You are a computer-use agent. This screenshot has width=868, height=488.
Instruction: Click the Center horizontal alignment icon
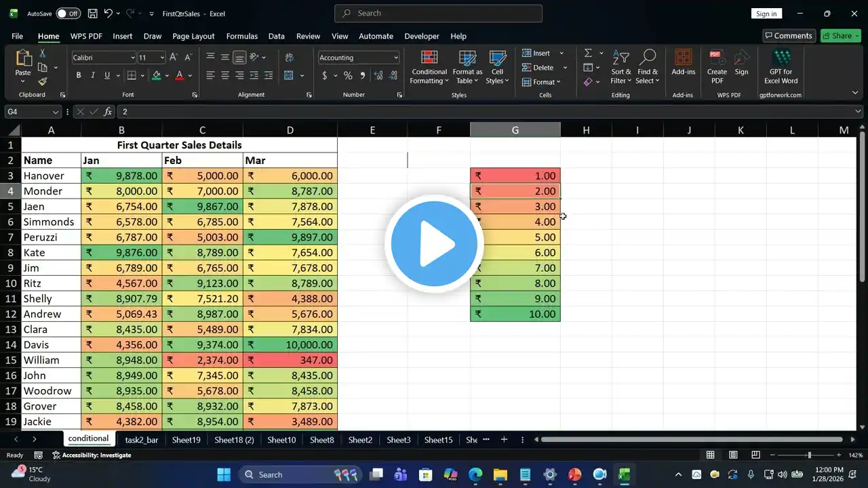point(225,75)
